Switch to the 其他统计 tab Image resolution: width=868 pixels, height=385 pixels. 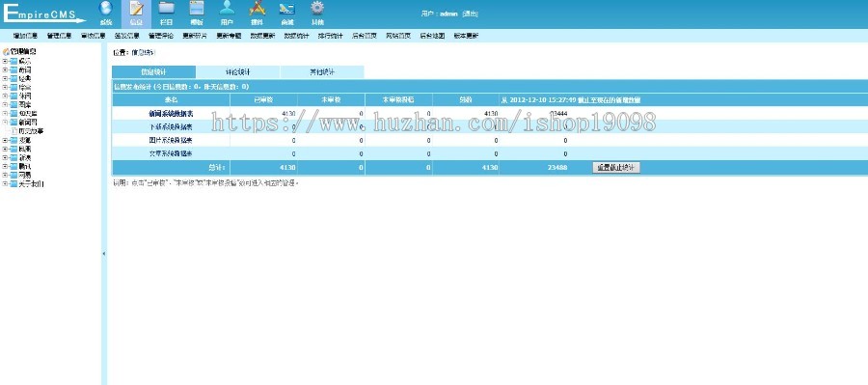click(322, 72)
